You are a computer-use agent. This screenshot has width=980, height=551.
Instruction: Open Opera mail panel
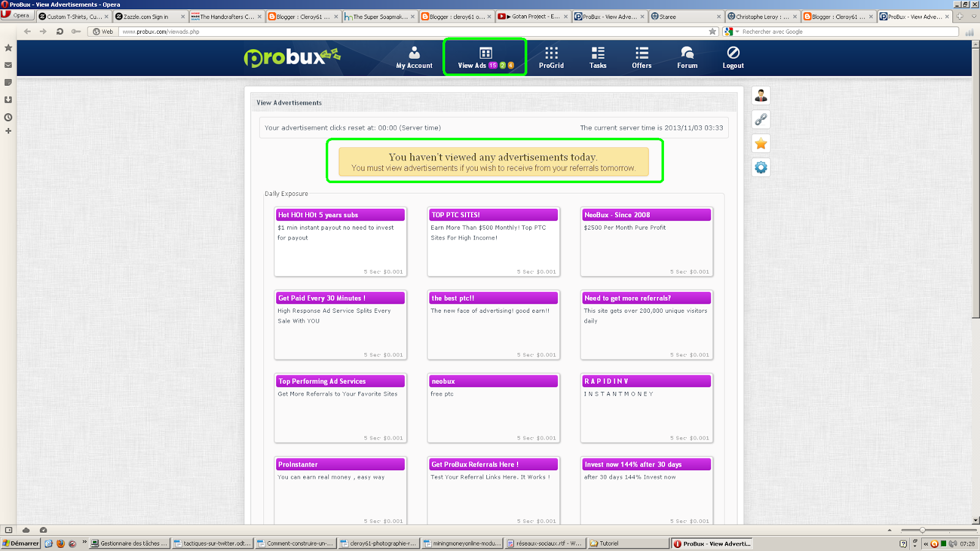tap(8, 65)
